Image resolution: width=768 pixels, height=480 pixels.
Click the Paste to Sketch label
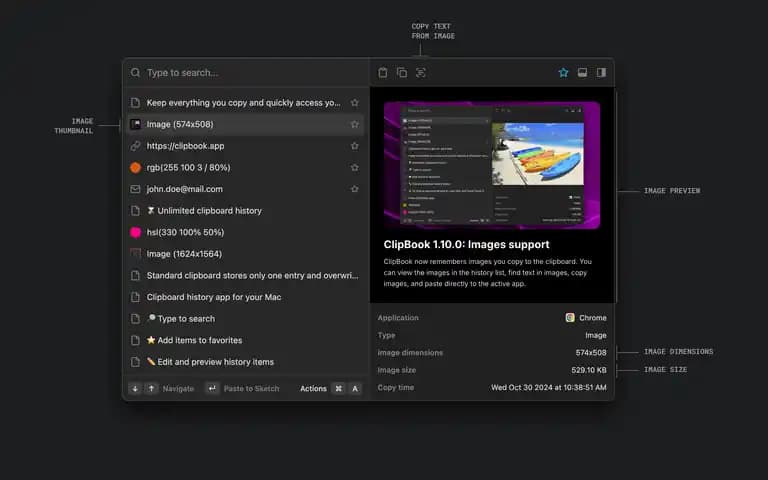(x=251, y=388)
